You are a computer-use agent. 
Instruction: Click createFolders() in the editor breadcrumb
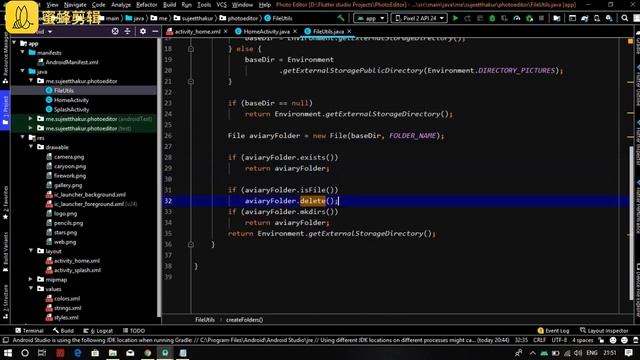pyautogui.click(x=244, y=320)
